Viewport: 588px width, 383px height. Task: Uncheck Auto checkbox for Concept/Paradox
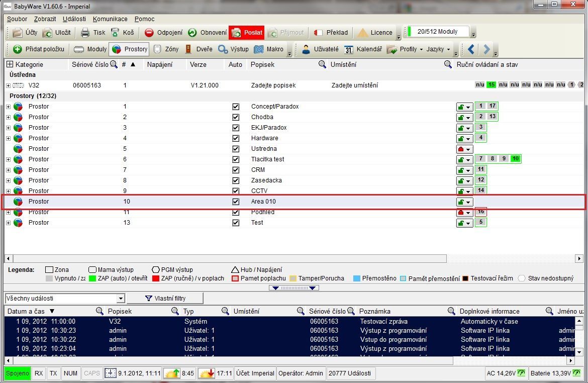tap(235, 107)
